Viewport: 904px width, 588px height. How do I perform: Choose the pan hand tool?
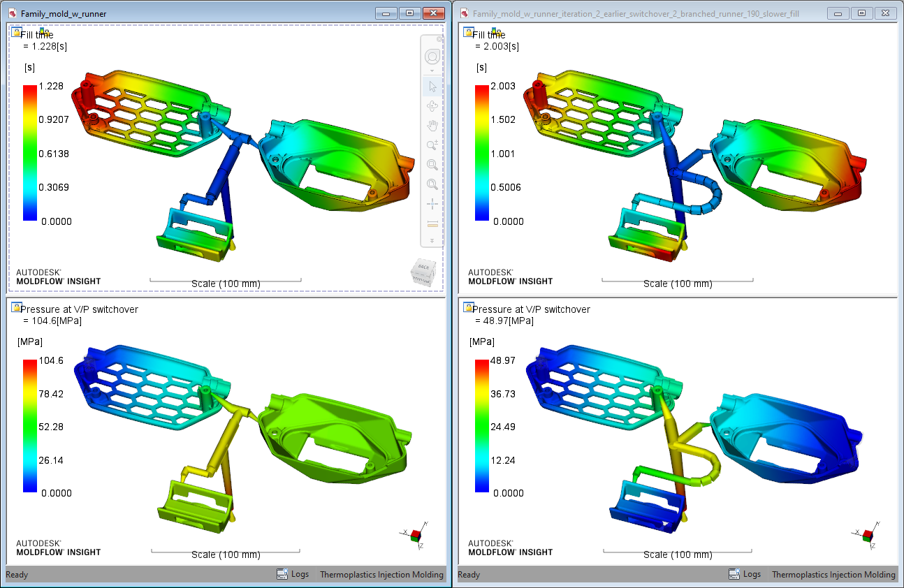click(x=432, y=125)
